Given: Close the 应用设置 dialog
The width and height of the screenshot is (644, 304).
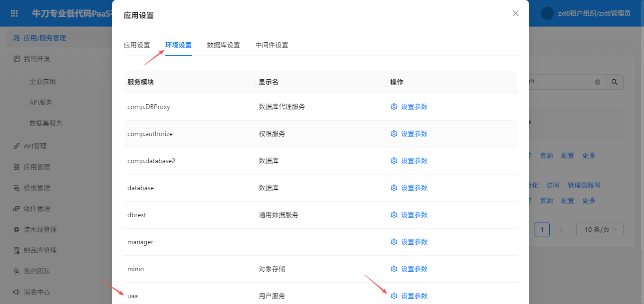Looking at the screenshot, I should pyautogui.click(x=516, y=13).
